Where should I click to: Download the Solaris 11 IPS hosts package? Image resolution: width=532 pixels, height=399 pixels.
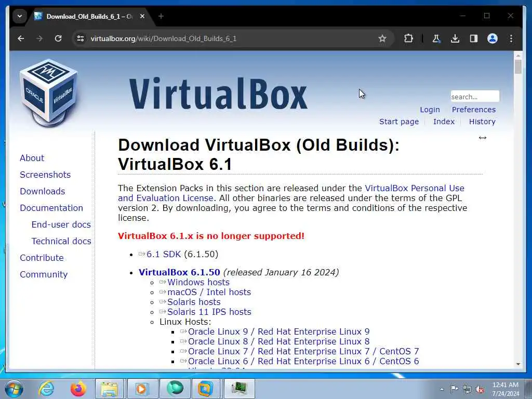pos(209,312)
